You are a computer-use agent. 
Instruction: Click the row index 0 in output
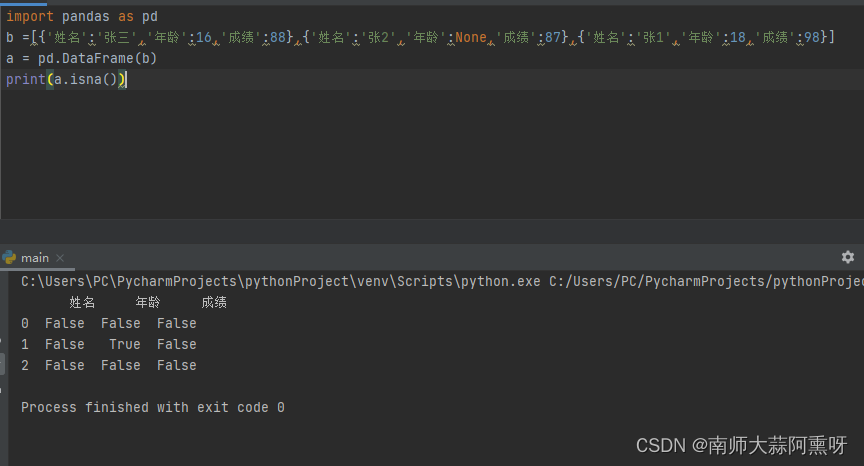tap(25, 323)
